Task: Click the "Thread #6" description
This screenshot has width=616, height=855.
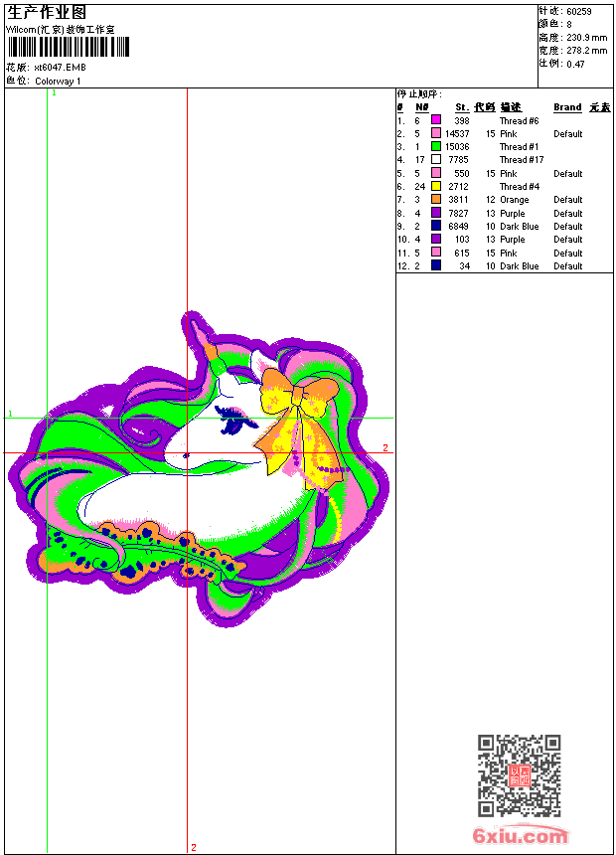Action: (519, 121)
